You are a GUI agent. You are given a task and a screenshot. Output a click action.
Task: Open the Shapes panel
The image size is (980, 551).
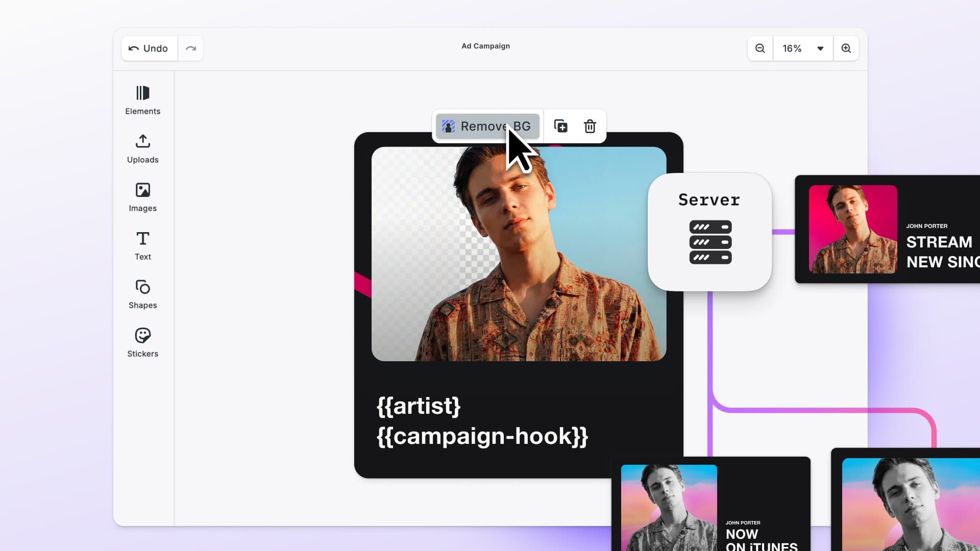click(x=142, y=293)
